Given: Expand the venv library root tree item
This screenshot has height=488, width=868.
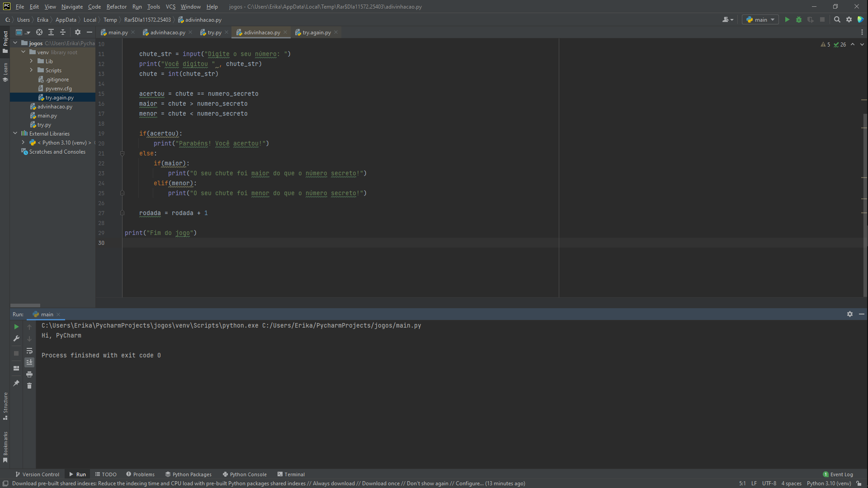Looking at the screenshot, I should (x=23, y=52).
